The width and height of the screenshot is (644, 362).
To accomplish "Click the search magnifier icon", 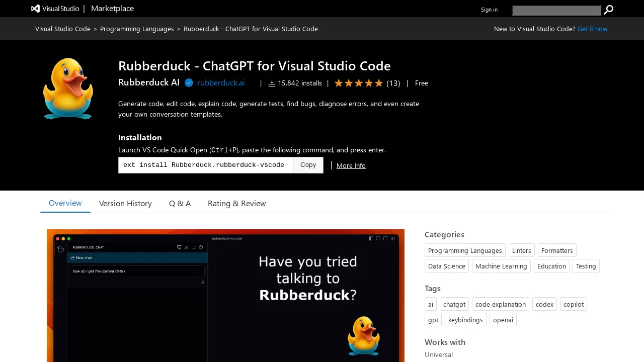I will (608, 10).
